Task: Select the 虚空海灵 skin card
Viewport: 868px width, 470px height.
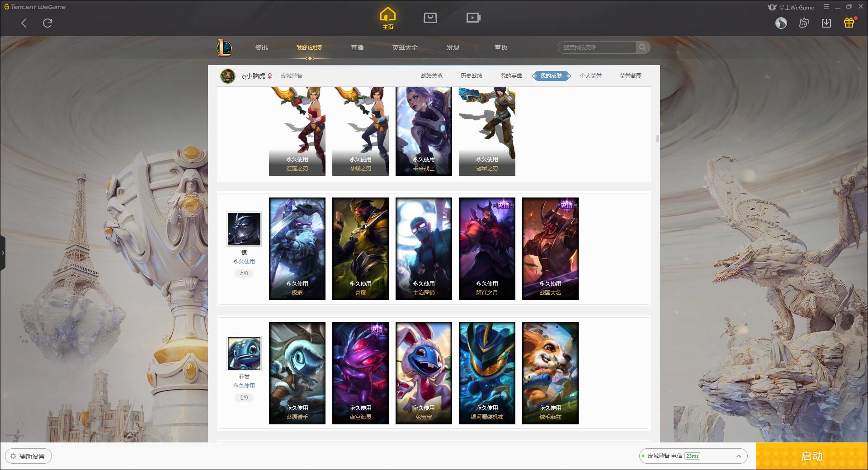Action: [x=360, y=373]
